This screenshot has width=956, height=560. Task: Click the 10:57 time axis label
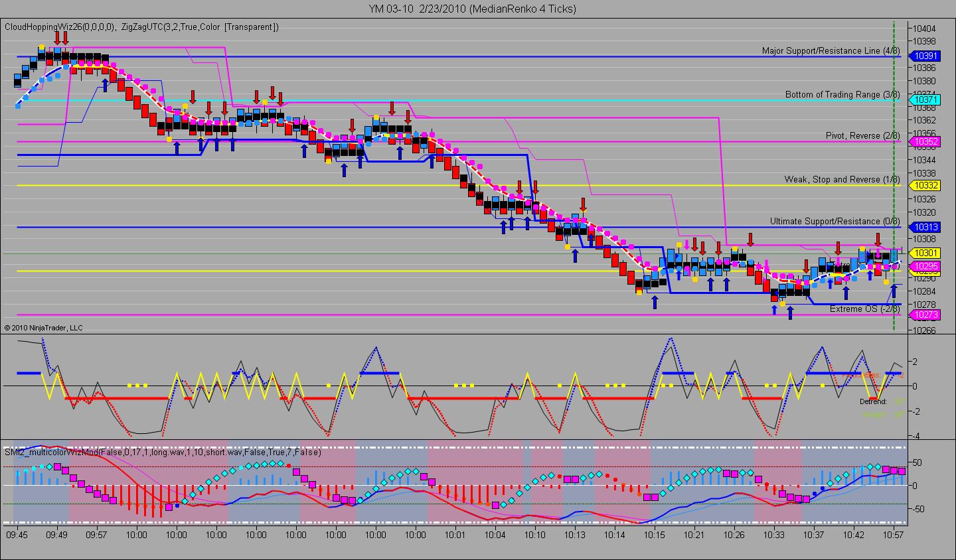pos(893,533)
